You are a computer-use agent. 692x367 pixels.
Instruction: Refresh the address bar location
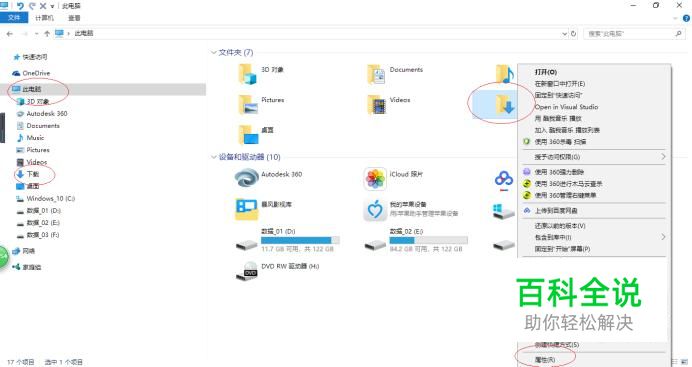tap(573, 34)
